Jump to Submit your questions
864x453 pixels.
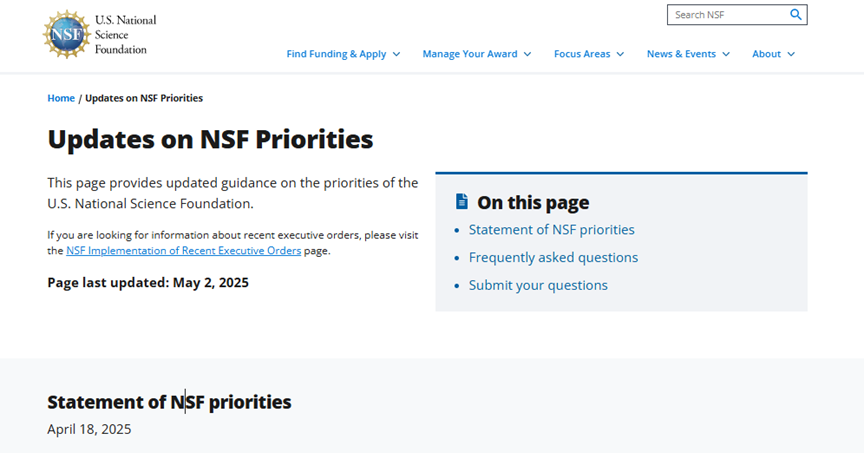tap(538, 286)
